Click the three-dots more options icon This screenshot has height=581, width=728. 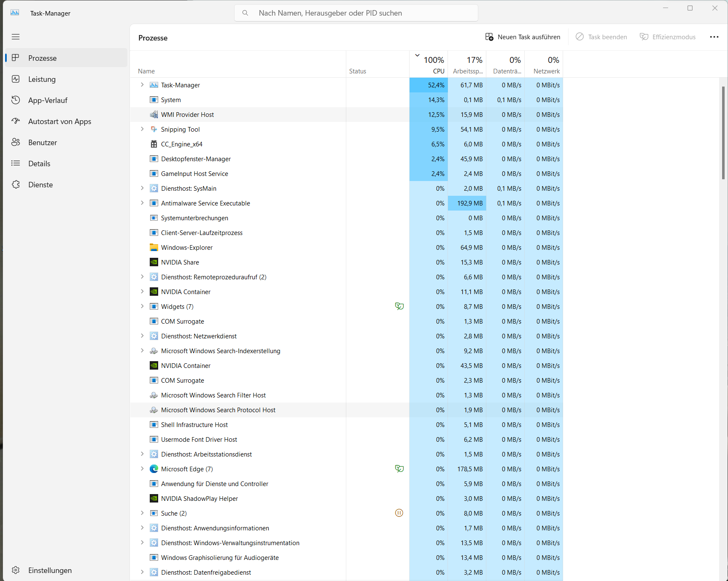(714, 37)
